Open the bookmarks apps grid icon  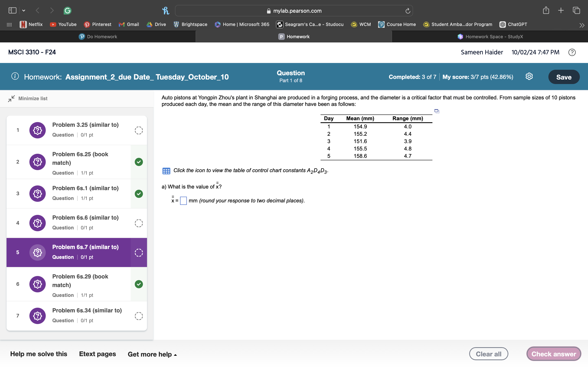(9, 24)
